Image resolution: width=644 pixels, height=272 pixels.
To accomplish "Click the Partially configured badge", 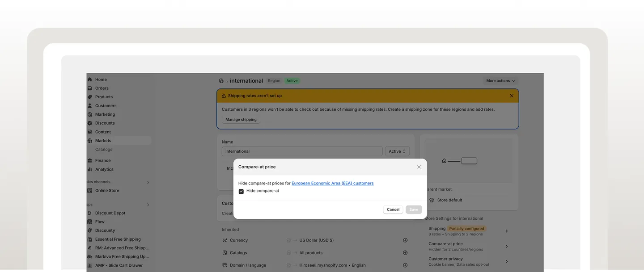I will pos(466,229).
